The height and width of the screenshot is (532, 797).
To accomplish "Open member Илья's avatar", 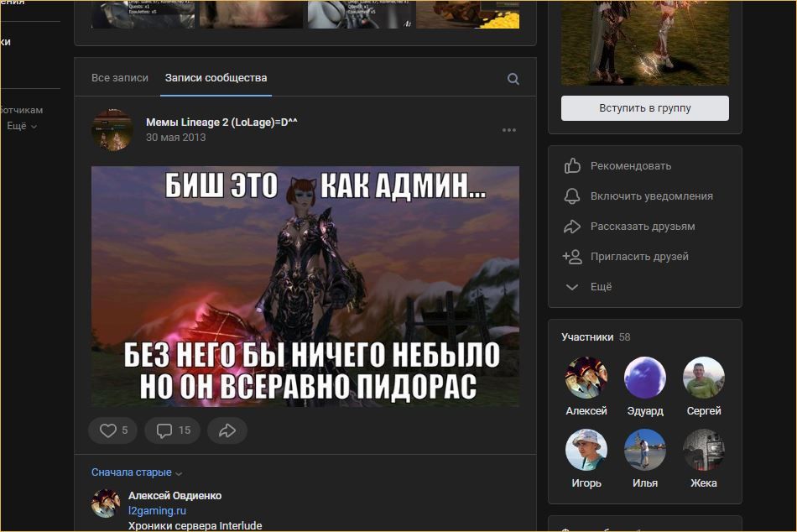I will click(645, 450).
